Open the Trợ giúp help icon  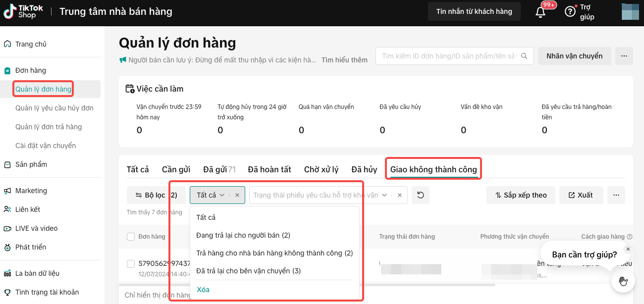[570, 11]
